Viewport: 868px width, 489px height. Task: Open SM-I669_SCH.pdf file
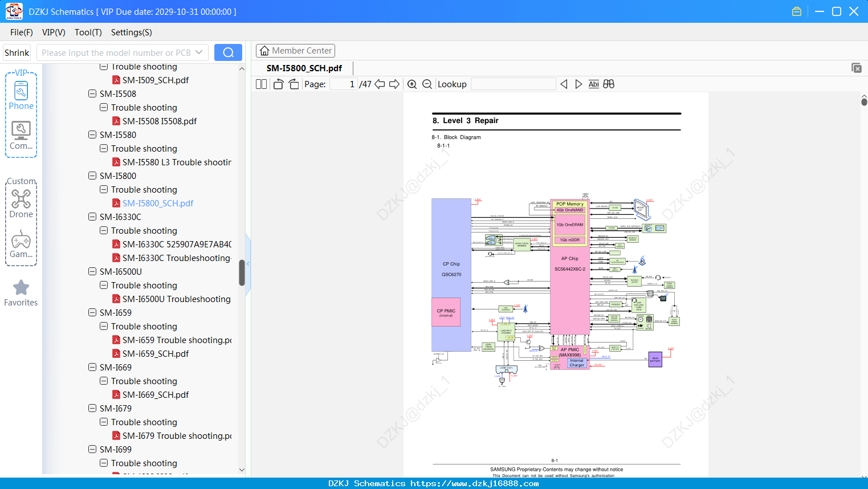click(x=156, y=394)
